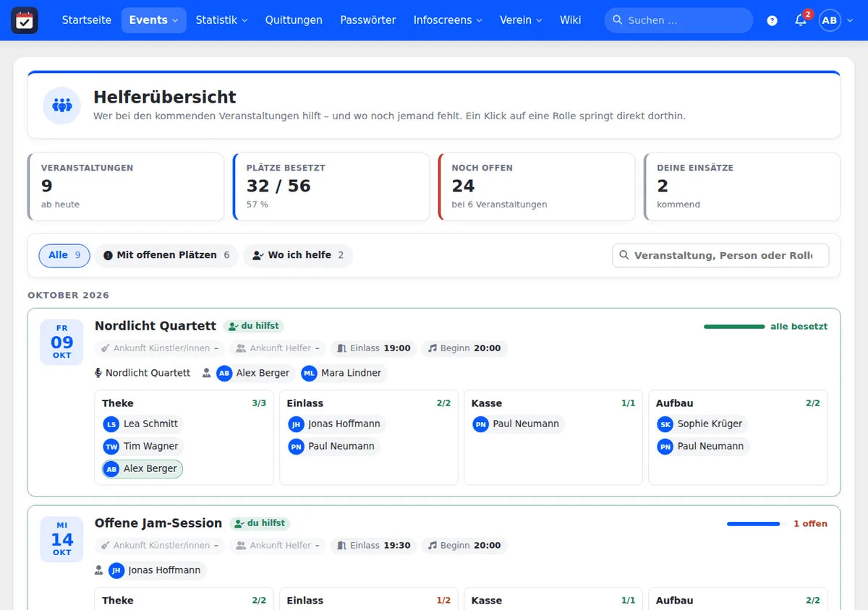Open the Wiki page
The image size is (868, 610).
pos(570,20)
